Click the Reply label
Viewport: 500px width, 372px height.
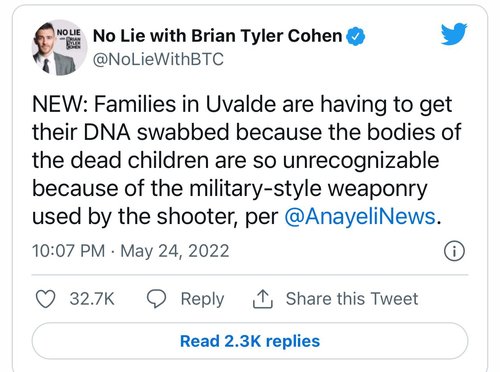click(202, 299)
